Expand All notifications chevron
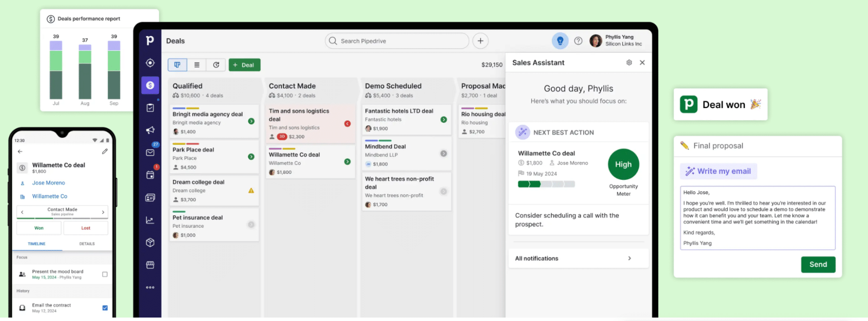 tap(630, 258)
